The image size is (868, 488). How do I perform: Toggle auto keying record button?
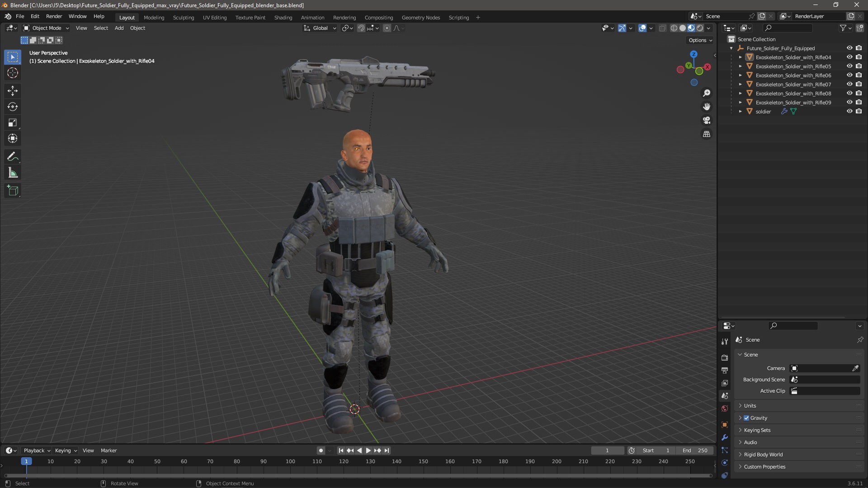tap(321, 450)
